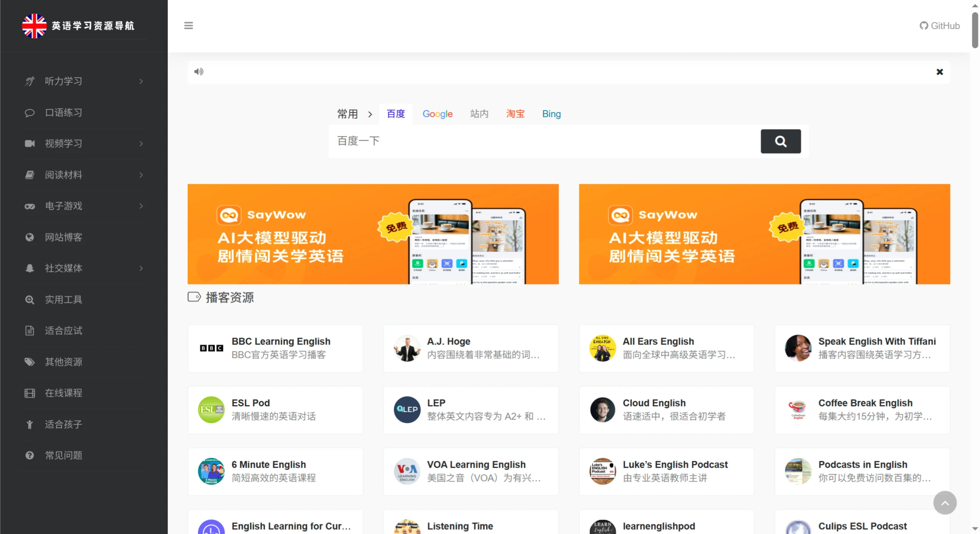Open the BBC Learning English card
Screen dimensions: 980x534
pos(275,348)
